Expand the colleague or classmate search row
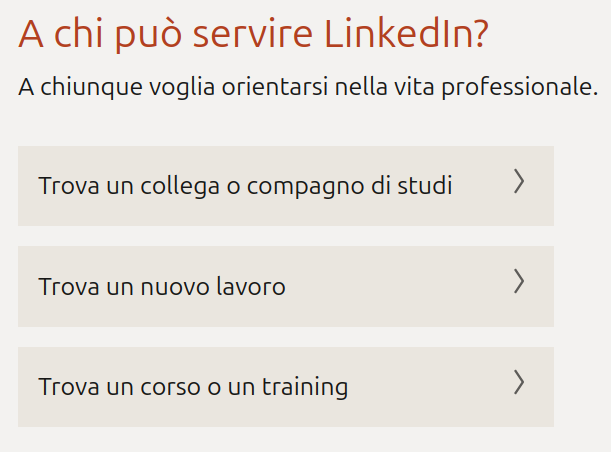 point(285,186)
